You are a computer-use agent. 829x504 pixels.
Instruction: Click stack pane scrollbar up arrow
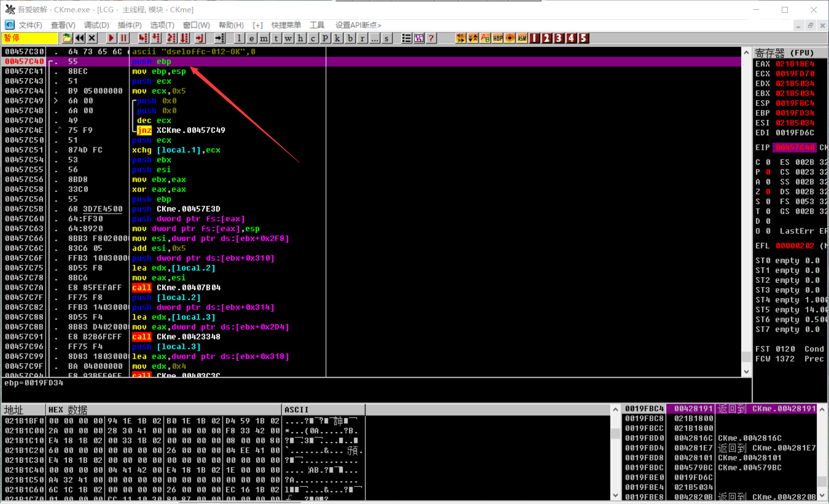[822, 409]
